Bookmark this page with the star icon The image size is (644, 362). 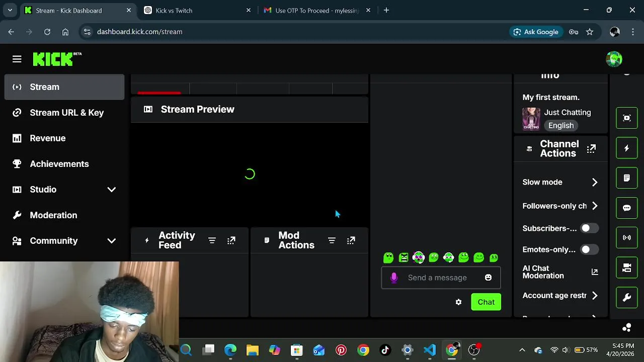(590, 32)
